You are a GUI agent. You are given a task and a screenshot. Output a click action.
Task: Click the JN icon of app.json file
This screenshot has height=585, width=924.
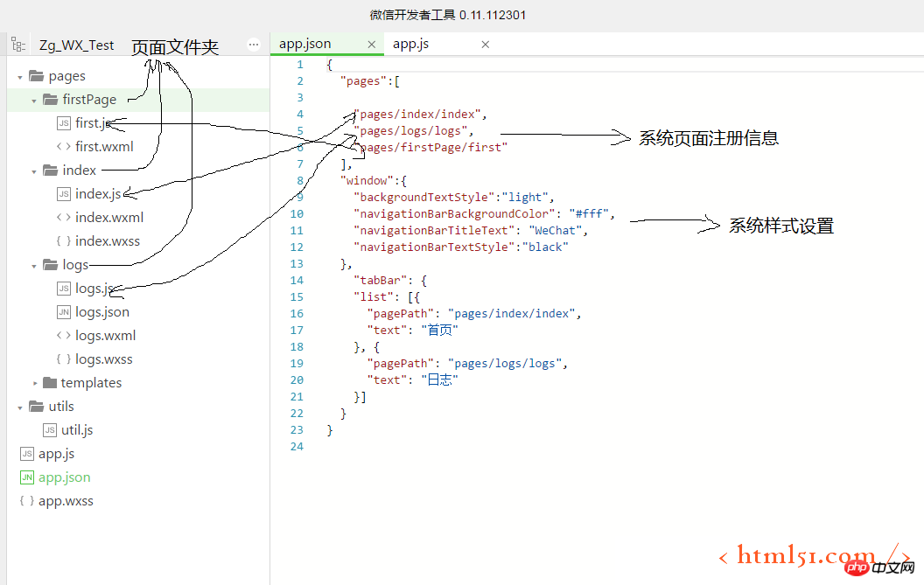tap(26, 477)
